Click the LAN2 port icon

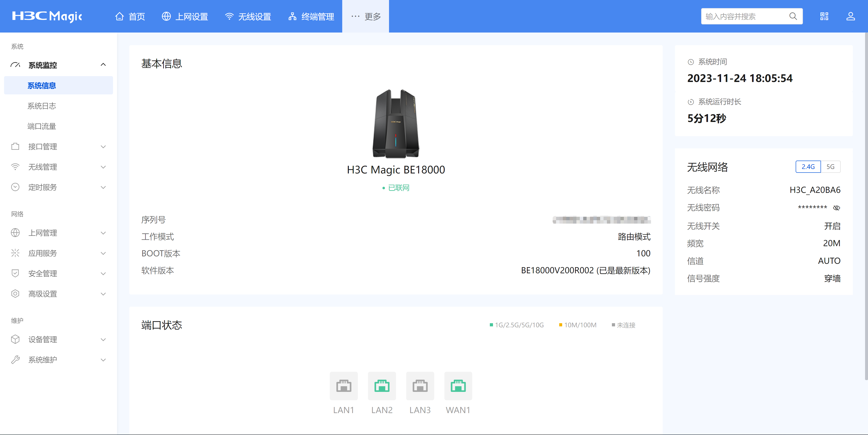click(382, 386)
